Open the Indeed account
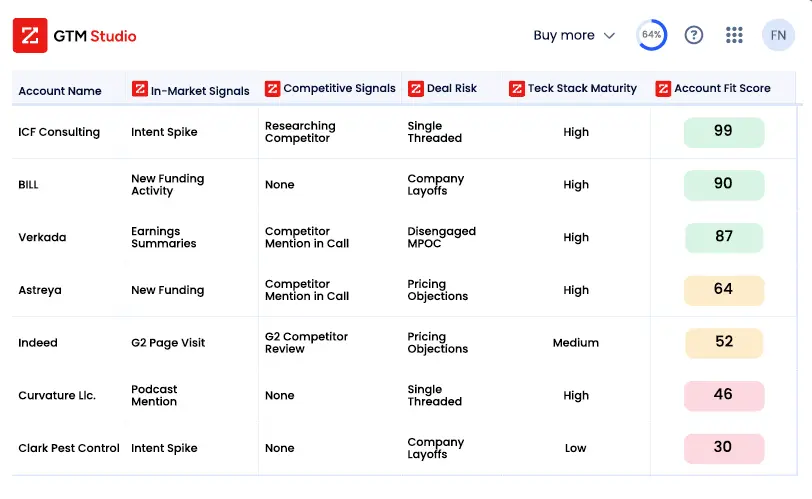 (x=38, y=343)
